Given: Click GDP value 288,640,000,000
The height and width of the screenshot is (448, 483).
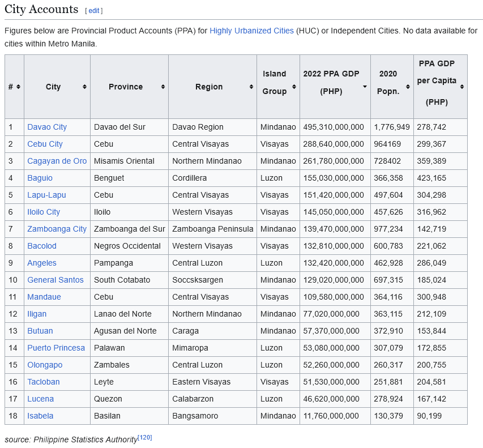Looking at the screenshot, I should point(334,144).
